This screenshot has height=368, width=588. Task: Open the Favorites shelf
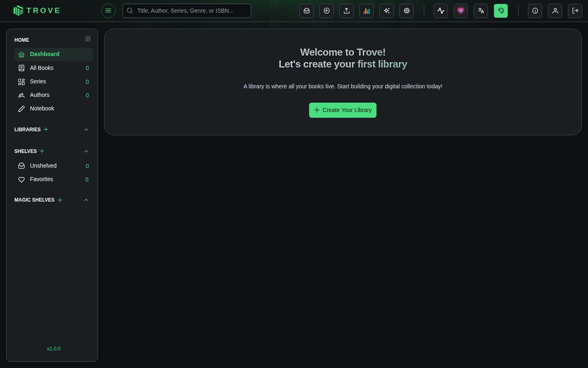[53, 179]
